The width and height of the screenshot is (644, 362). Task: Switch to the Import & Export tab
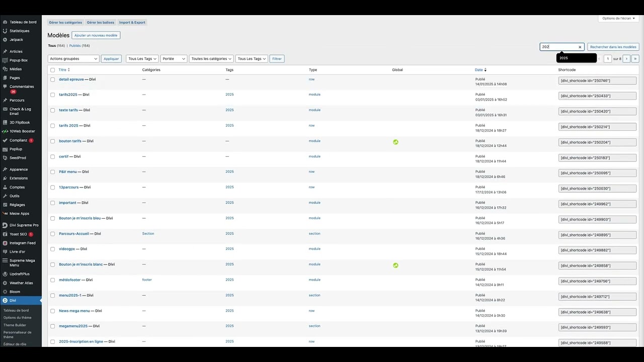132,22
